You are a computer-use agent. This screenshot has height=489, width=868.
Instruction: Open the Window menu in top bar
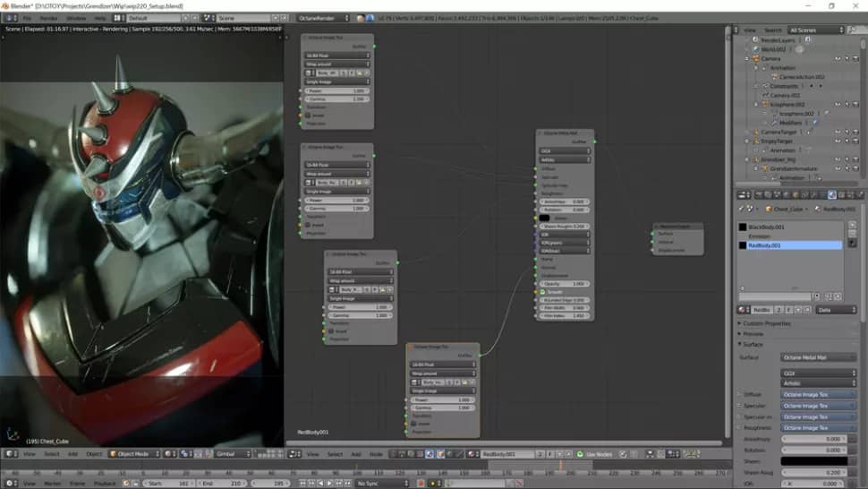pyautogui.click(x=76, y=18)
